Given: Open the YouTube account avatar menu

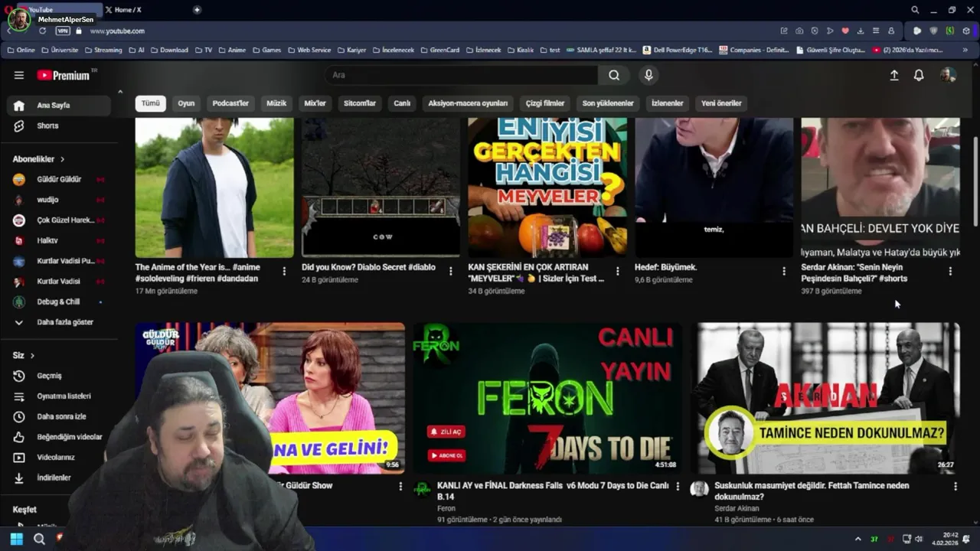Looking at the screenshot, I should pyautogui.click(x=948, y=75).
